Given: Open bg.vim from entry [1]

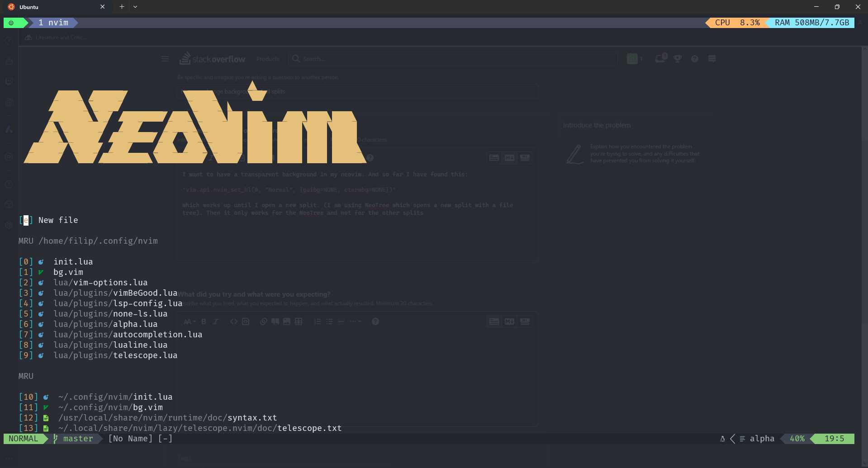Looking at the screenshot, I should click(51, 272).
